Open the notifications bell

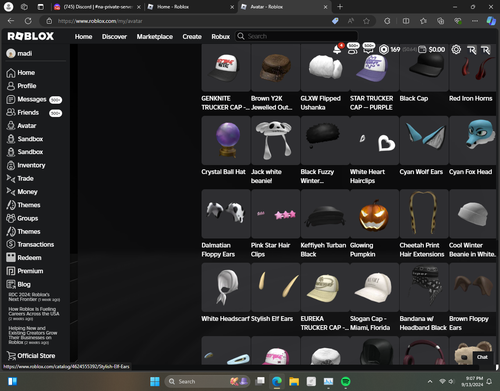pyautogui.click(x=337, y=50)
